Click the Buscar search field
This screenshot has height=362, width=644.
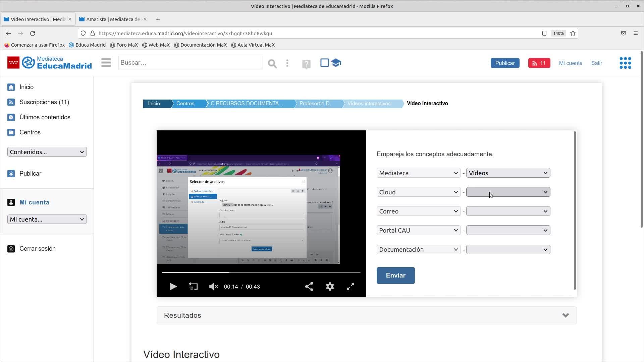pos(190,63)
